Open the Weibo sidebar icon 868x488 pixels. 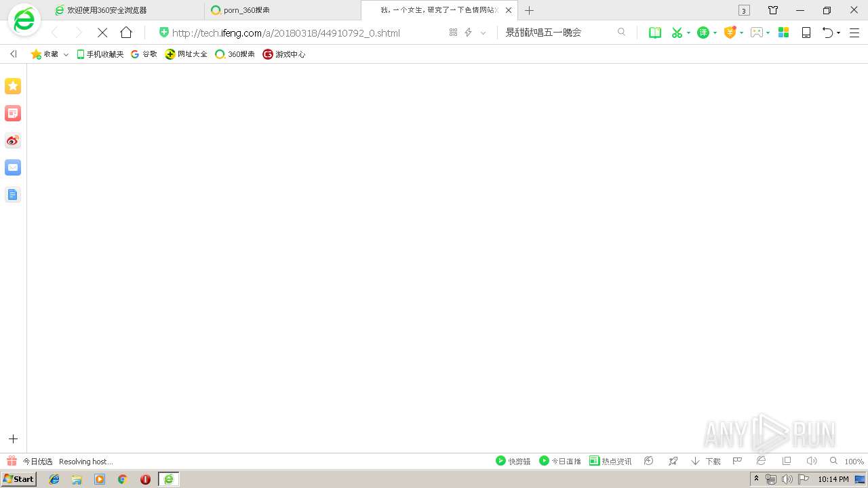tap(13, 140)
